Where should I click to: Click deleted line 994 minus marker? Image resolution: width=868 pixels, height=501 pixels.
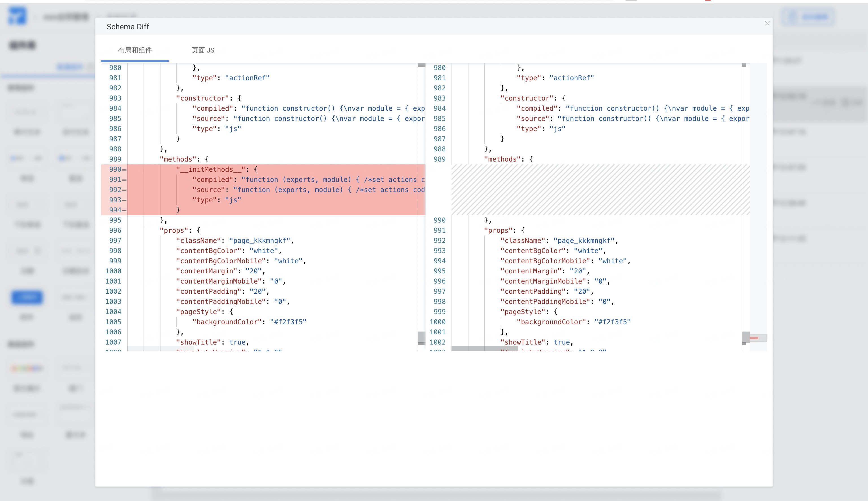pos(124,210)
